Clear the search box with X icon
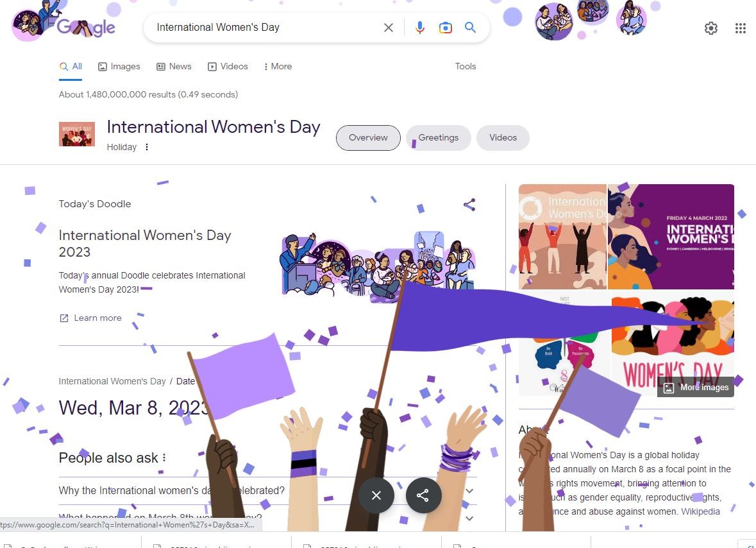Viewport: 756px width, 548px height. click(x=388, y=28)
